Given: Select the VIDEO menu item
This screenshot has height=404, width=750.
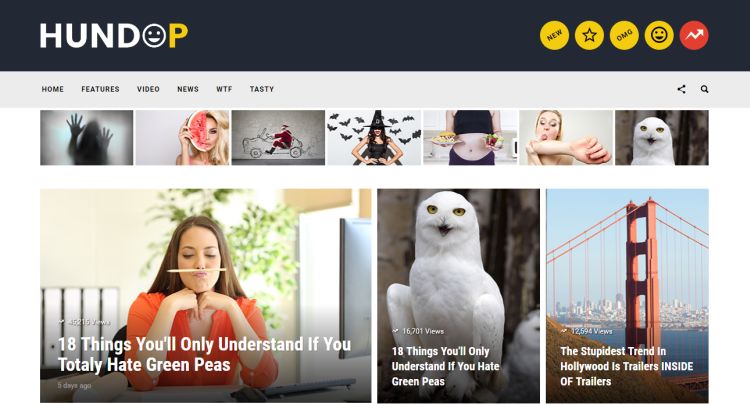Looking at the screenshot, I should tap(148, 89).
